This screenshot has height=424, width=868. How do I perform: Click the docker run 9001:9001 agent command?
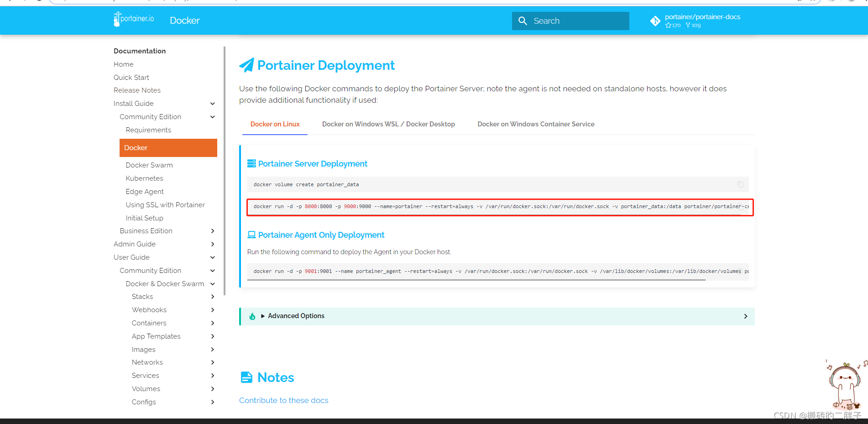pos(498,271)
